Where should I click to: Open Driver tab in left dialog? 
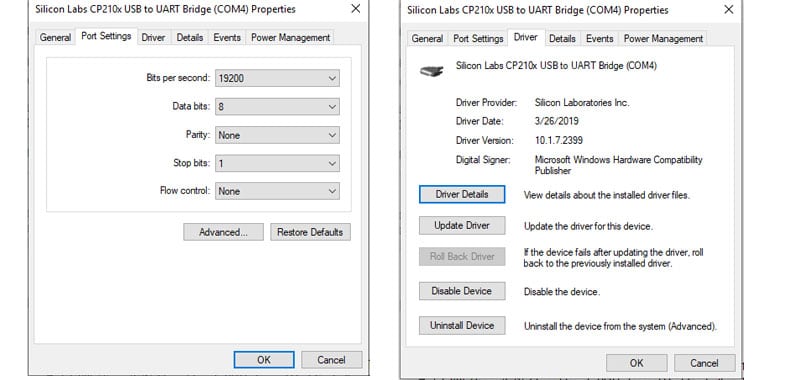(153, 37)
